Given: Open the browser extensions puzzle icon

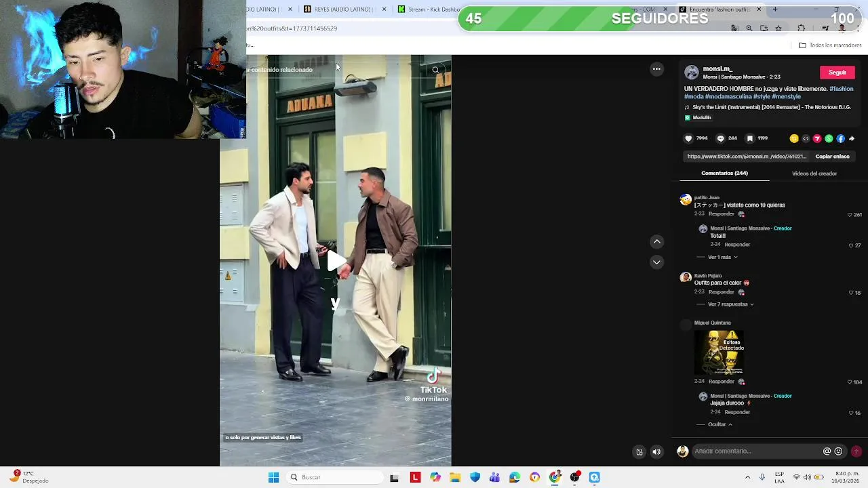Looking at the screenshot, I should point(802,28).
